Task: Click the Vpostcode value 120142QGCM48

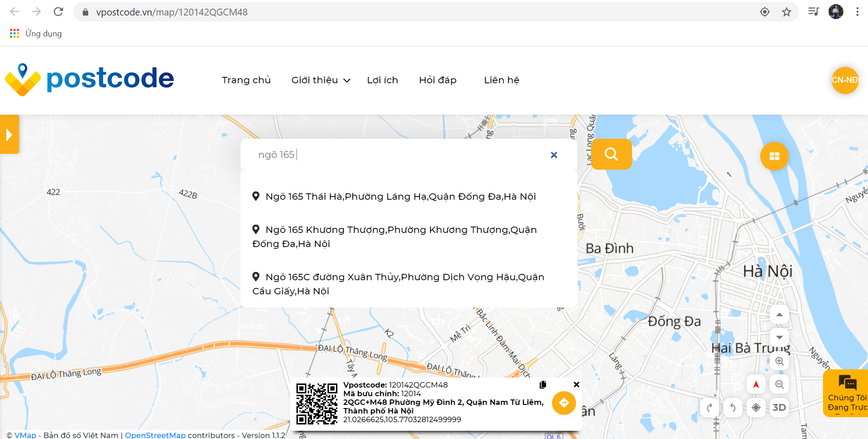Action: pyautogui.click(x=418, y=385)
